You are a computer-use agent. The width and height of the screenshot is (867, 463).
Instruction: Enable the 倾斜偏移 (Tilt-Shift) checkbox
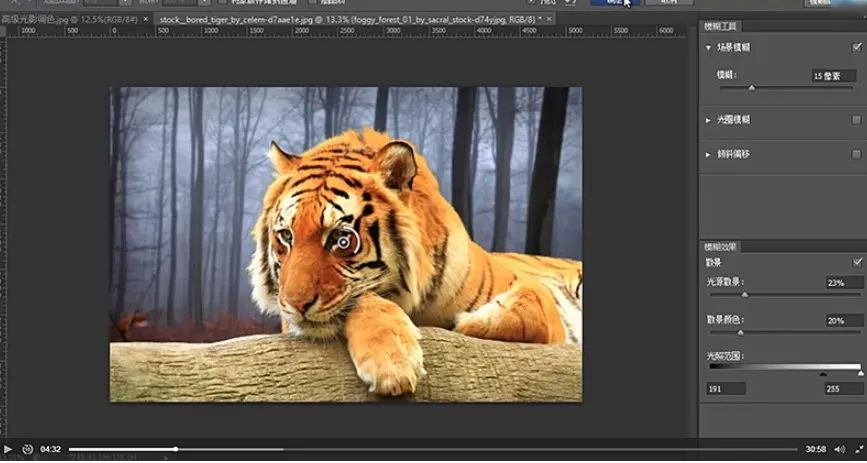[856, 154]
